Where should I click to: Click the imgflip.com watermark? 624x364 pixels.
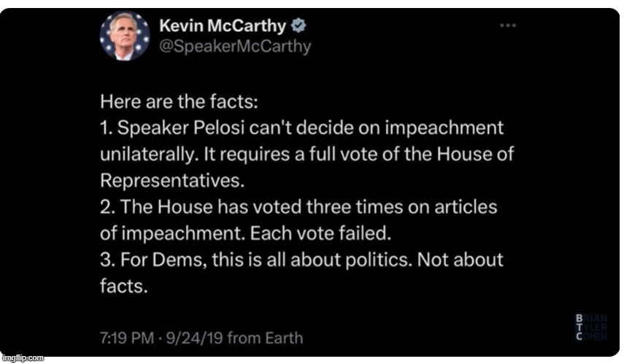click(x=22, y=358)
